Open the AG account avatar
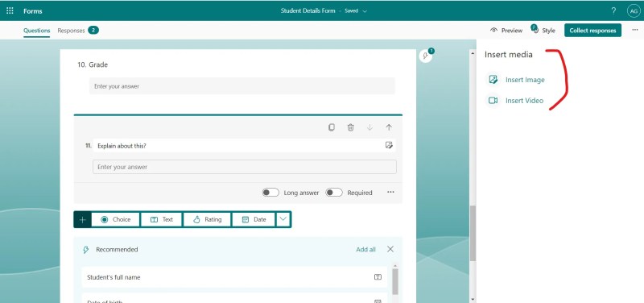Image resolution: width=644 pixels, height=303 pixels. click(634, 11)
